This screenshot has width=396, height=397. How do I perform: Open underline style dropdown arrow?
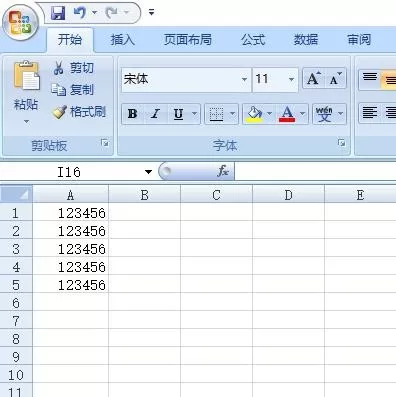coord(194,114)
